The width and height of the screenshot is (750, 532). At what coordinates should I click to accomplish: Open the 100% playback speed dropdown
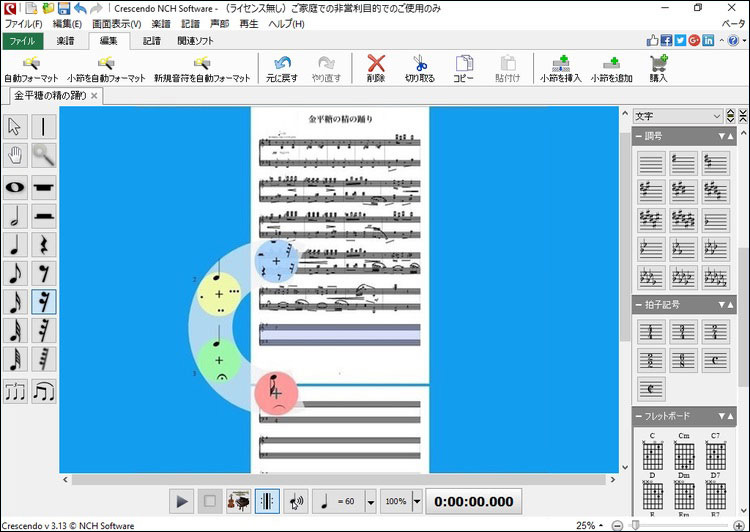coord(417,502)
